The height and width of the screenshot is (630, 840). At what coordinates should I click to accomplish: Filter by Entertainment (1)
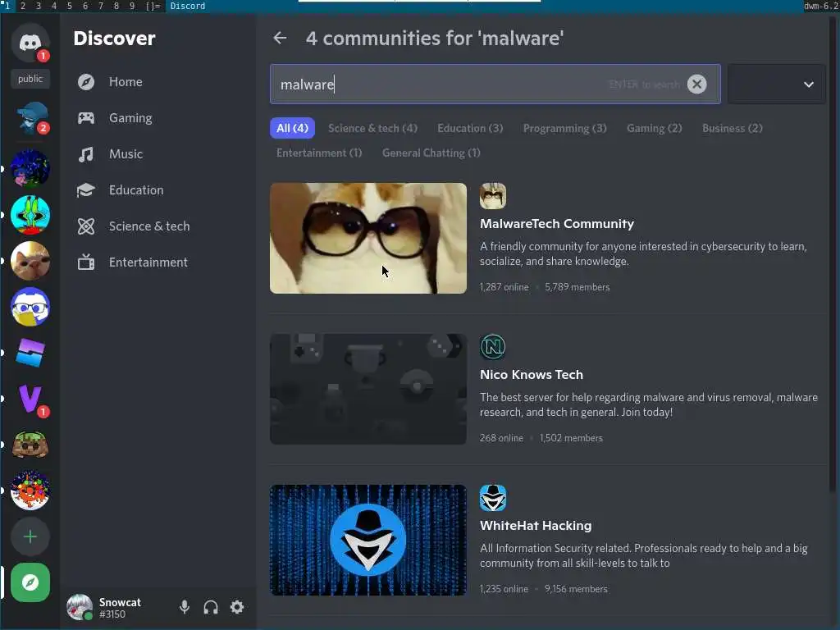pos(319,153)
